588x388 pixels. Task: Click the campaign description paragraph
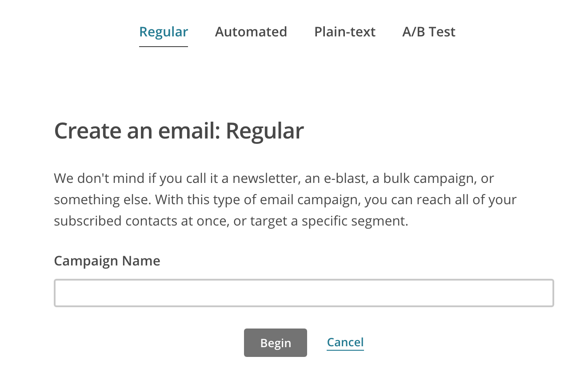[x=284, y=200]
